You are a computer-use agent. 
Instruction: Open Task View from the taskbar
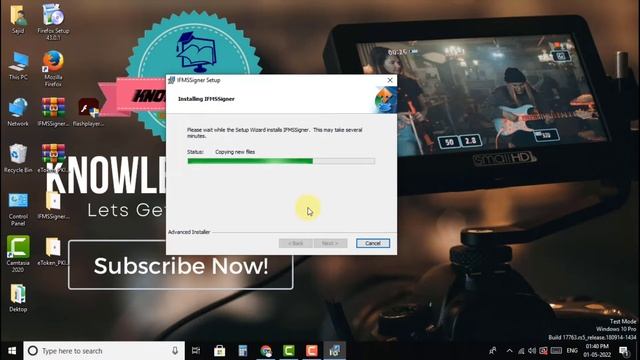click(x=196, y=351)
